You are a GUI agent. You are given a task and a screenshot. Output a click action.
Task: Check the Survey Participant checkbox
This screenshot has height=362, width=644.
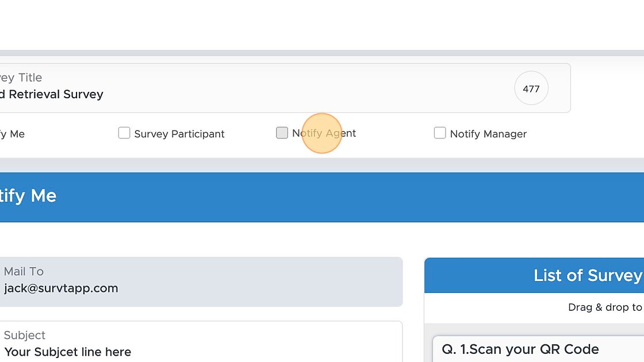[x=124, y=133]
